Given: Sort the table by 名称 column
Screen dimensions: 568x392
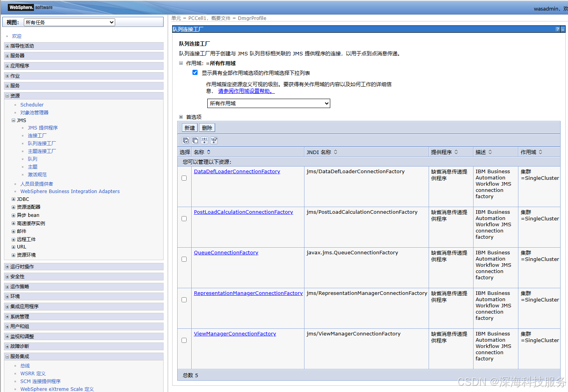Looking at the screenshot, I should coord(208,152).
